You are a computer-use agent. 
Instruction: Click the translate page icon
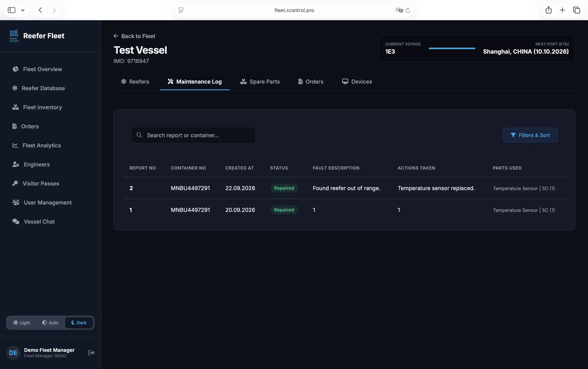point(399,10)
